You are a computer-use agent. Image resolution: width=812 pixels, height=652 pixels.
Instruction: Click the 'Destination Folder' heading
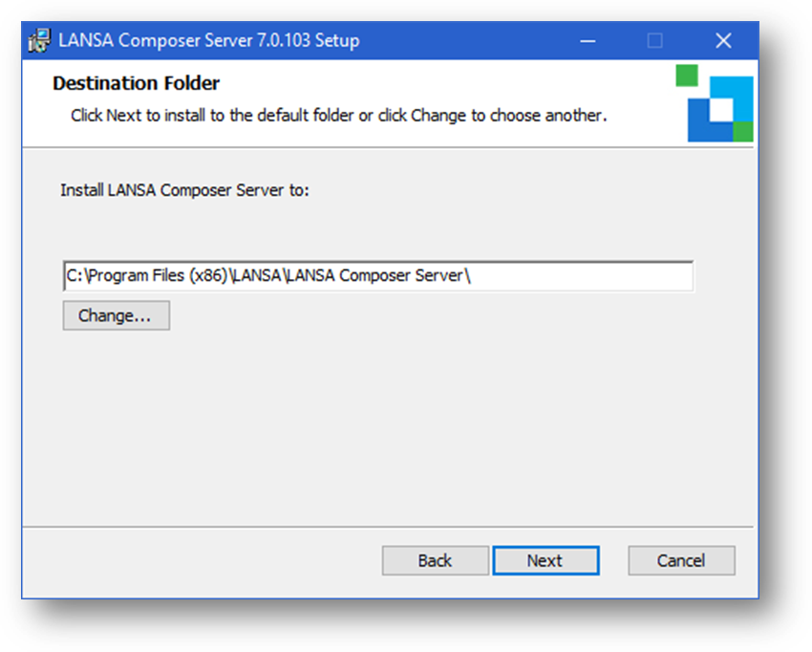(x=136, y=83)
